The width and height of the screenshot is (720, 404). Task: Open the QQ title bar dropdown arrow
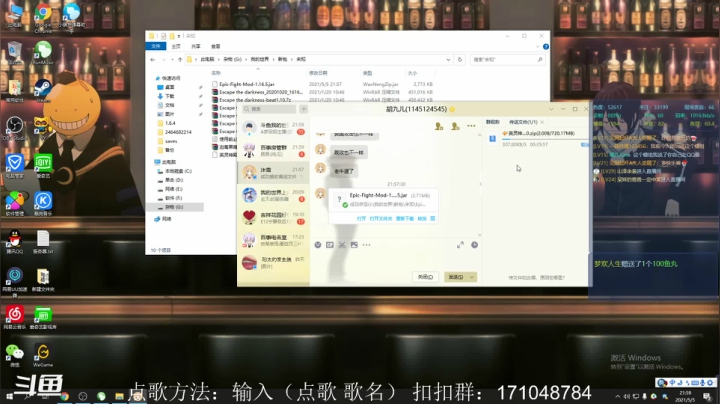(x=551, y=109)
